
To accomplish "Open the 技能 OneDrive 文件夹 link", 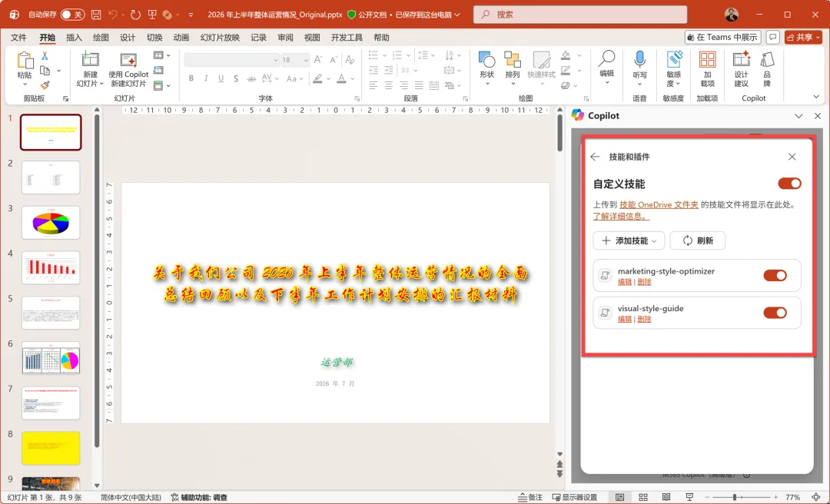I will point(659,205).
